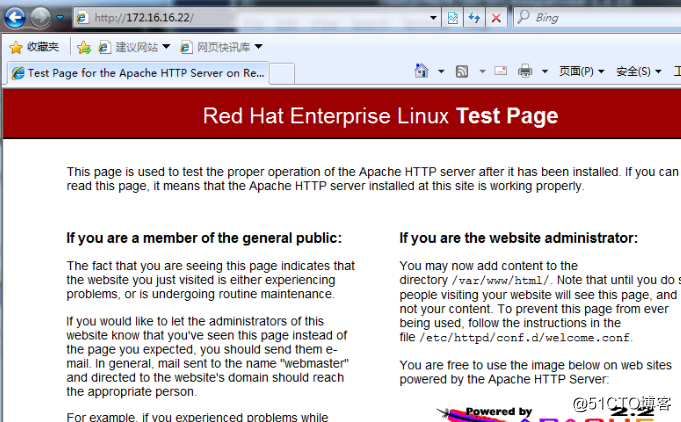Open the Web Slice Gallery (网页快讯库) link
This screenshot has width=681, height=422.
[x=215, y=47]
